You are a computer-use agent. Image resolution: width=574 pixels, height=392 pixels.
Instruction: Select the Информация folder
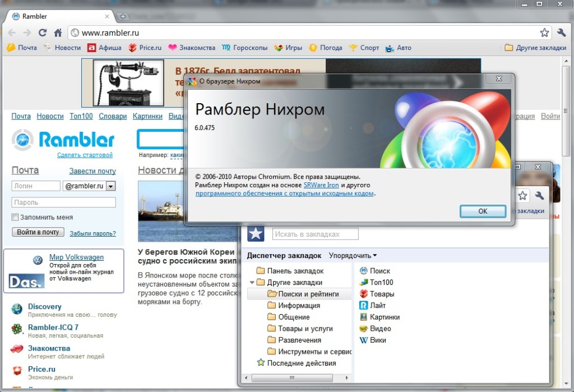[x=294, y=305]
